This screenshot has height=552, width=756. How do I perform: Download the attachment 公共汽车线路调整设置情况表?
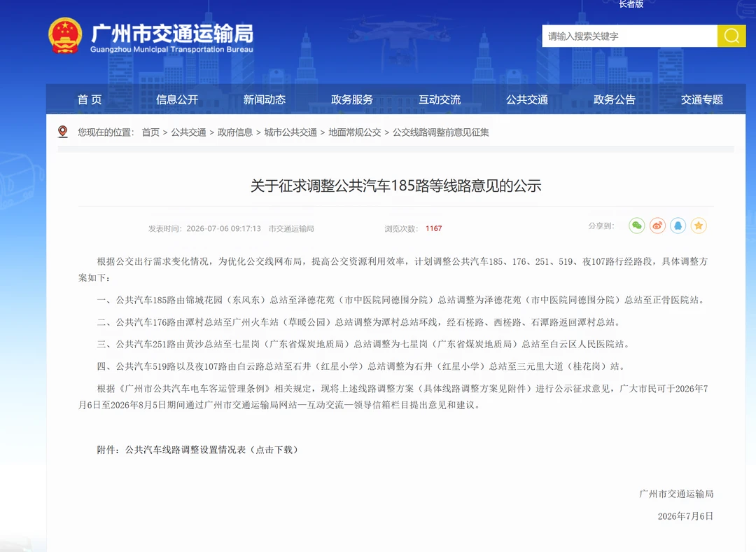click(197, 450)
